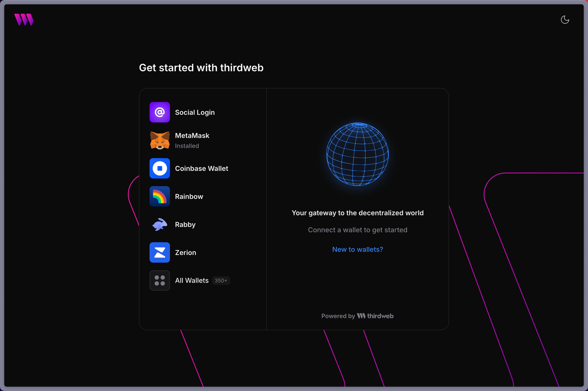Click the 350+ wallet count badge

click(x=220, y=280)
